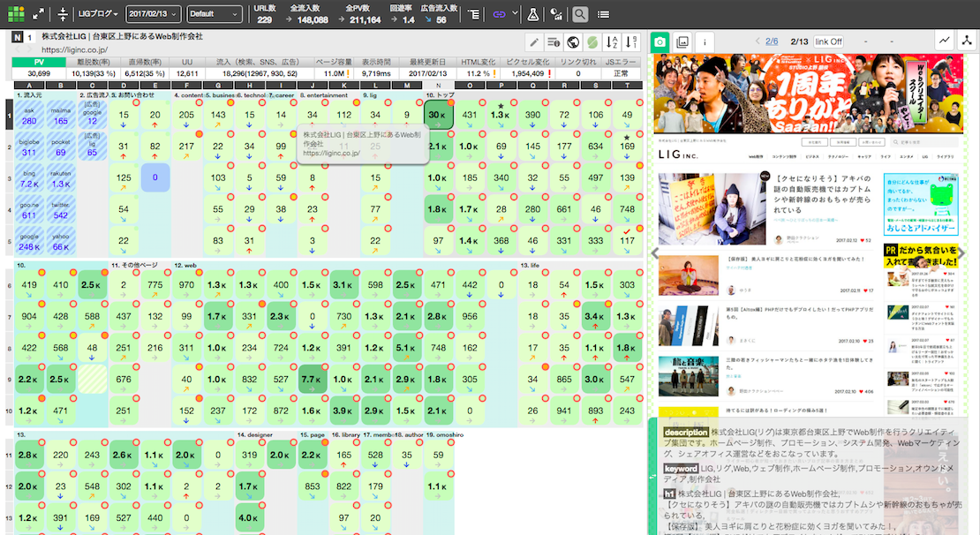980x535 pixels.
Task: Select the PV metric tab
Action: point(39,62)
